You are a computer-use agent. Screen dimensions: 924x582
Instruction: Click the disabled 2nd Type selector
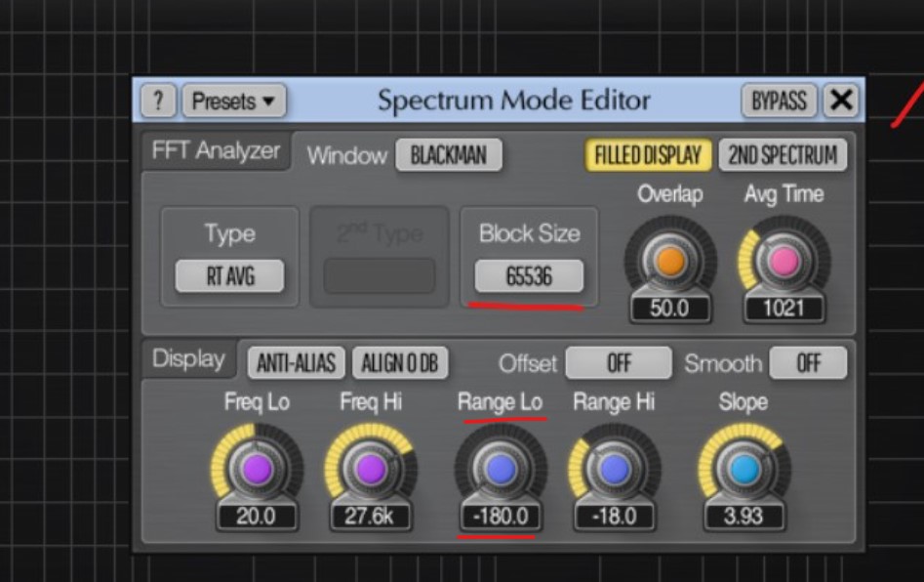pos(380,276)
